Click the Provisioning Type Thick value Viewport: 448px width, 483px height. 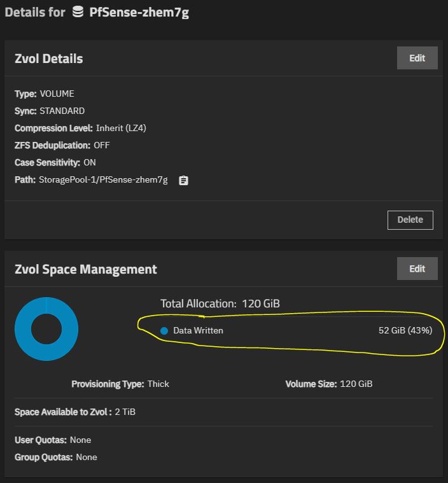[158, 384]
